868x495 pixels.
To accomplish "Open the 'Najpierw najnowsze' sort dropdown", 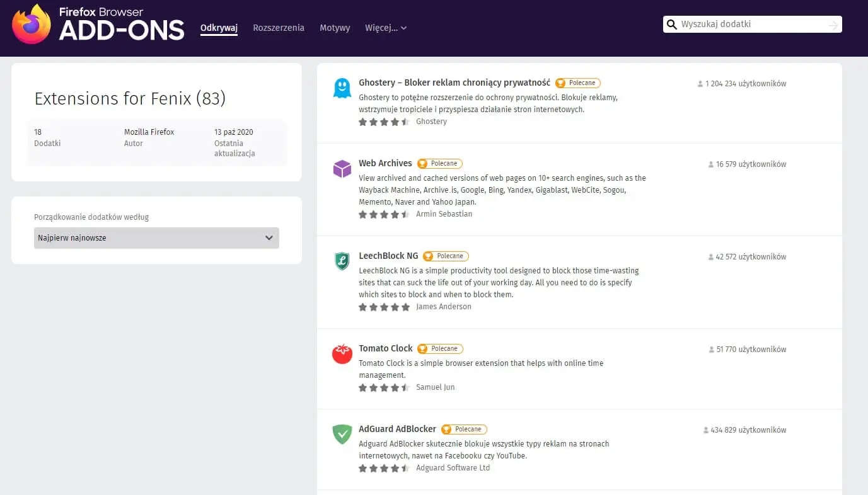I will tap(156, 238).
